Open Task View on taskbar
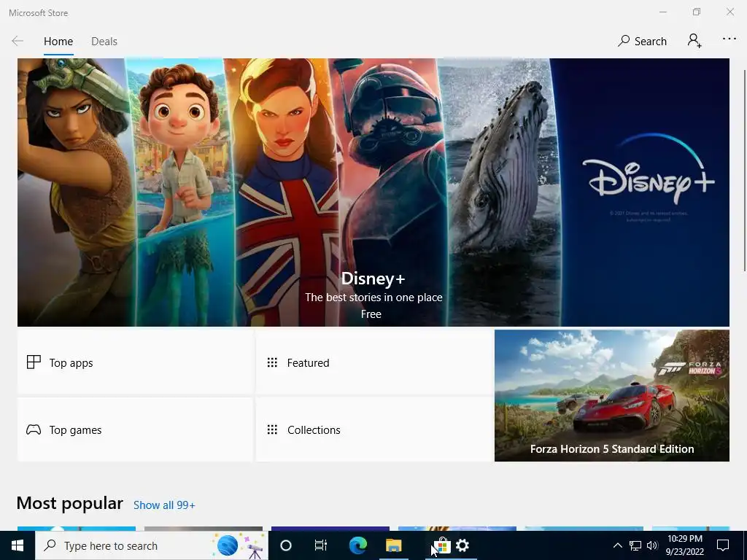 click(321, 545)
